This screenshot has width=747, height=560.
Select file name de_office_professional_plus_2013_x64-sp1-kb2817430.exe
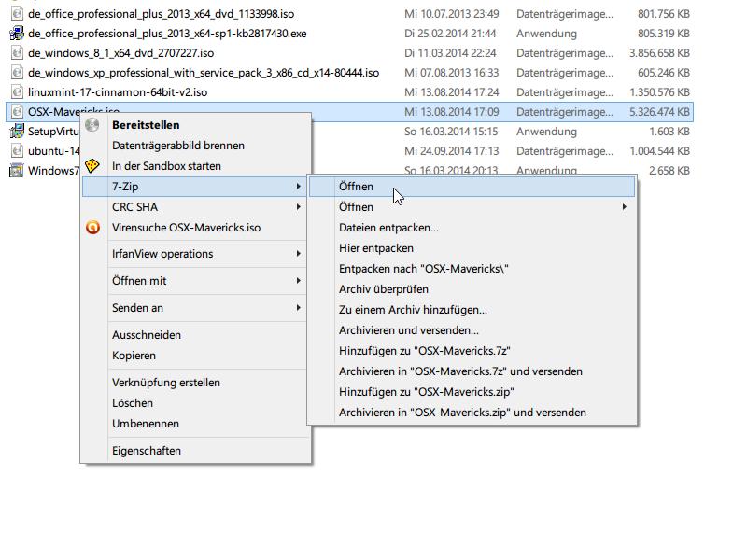[167, 34]
